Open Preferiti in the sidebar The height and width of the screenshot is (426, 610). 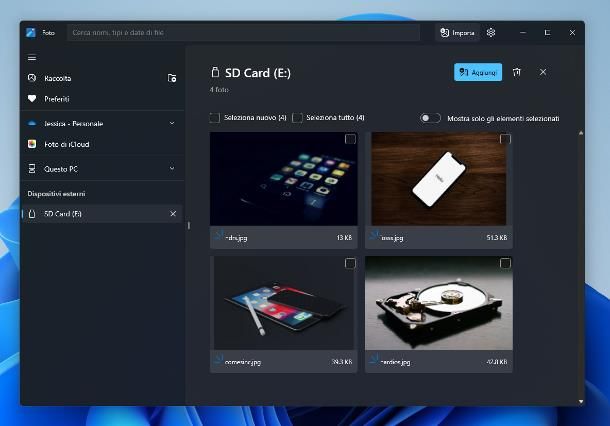(x=102, y=99)
